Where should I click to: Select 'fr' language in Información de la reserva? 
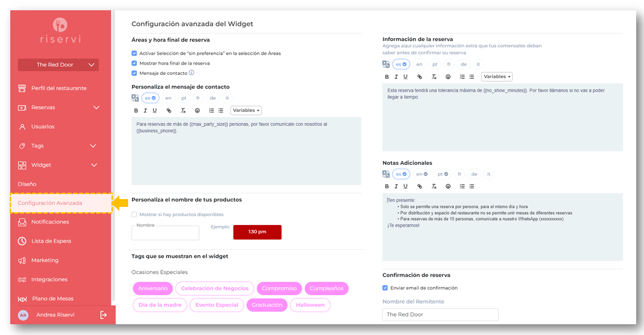[449, 64]
